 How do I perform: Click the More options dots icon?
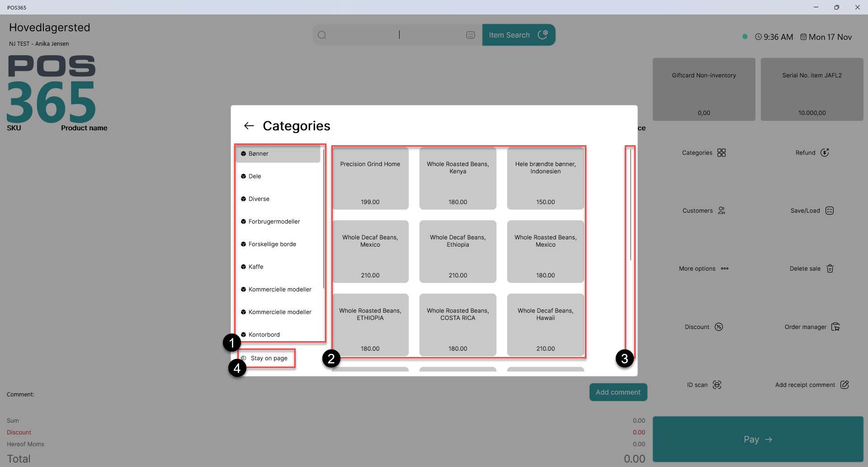pyautogui.click(x=725, y=268)
